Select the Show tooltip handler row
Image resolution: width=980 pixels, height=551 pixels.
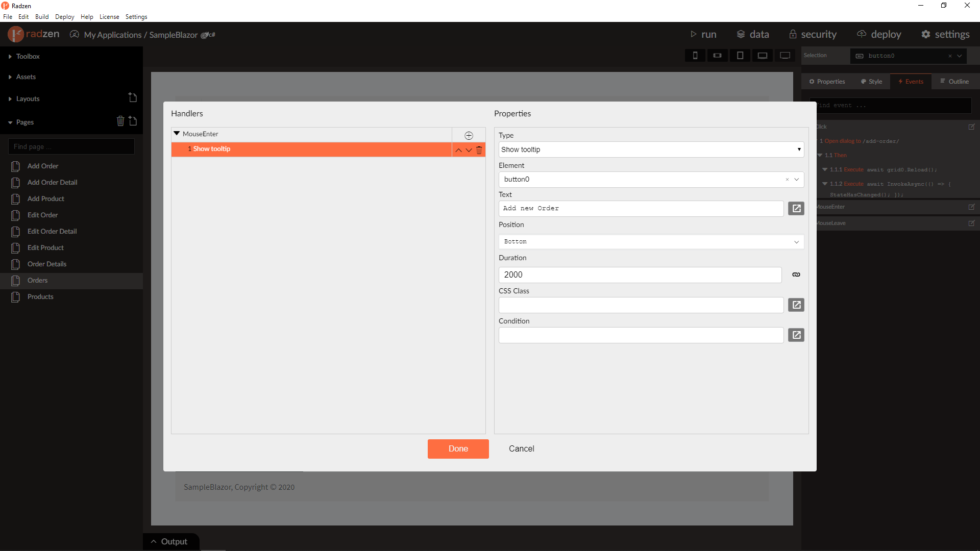pyautogui.click(x=311, y=149)
